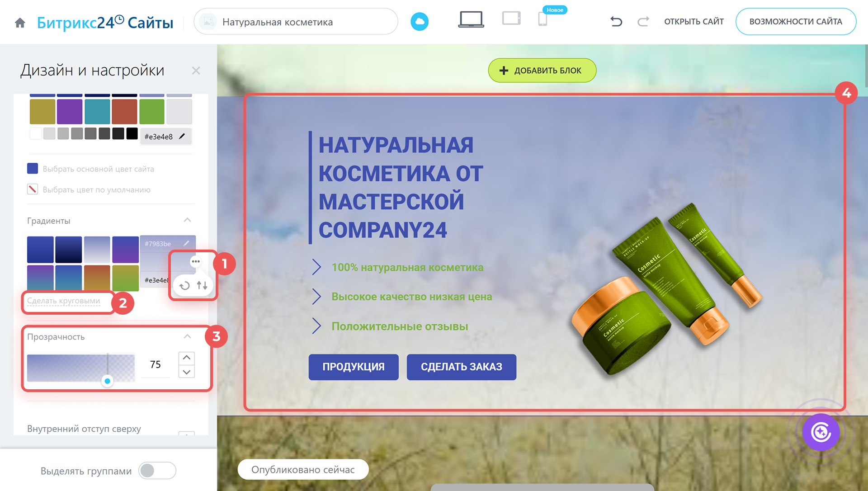
Task: Toggle 'Выделять группами' switch
Action: (157, 471)
